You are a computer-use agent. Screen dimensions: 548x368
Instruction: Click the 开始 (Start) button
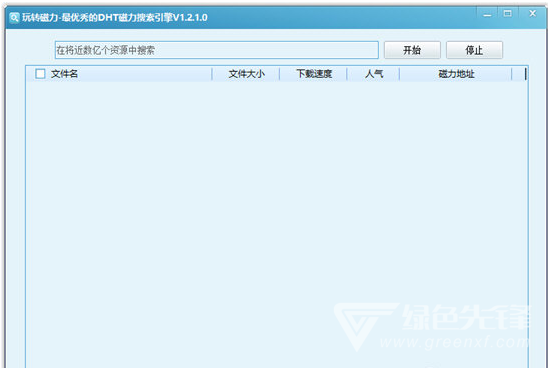click(412, 50)
